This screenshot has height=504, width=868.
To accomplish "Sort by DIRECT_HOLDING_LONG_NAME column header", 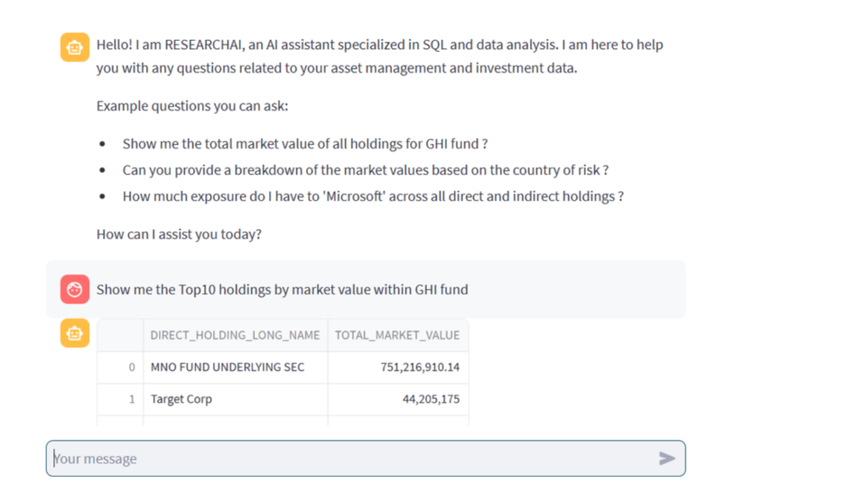I will click(x=236, y=335).
